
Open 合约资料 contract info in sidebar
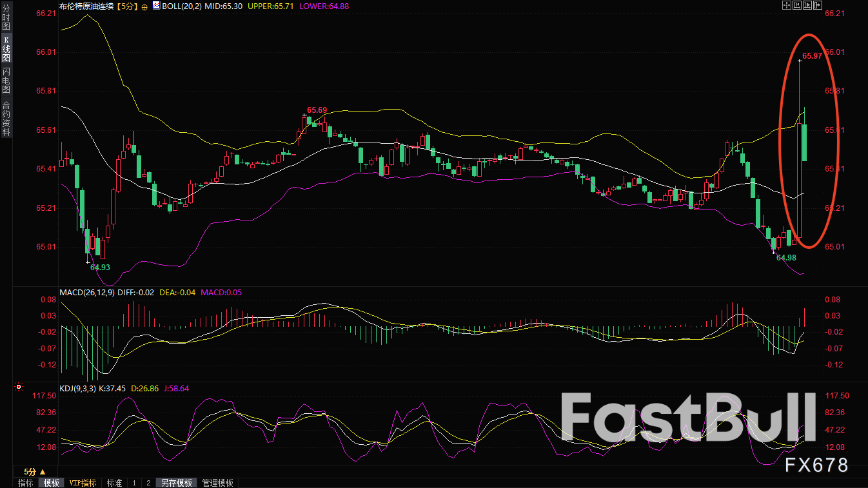[6, 119]
